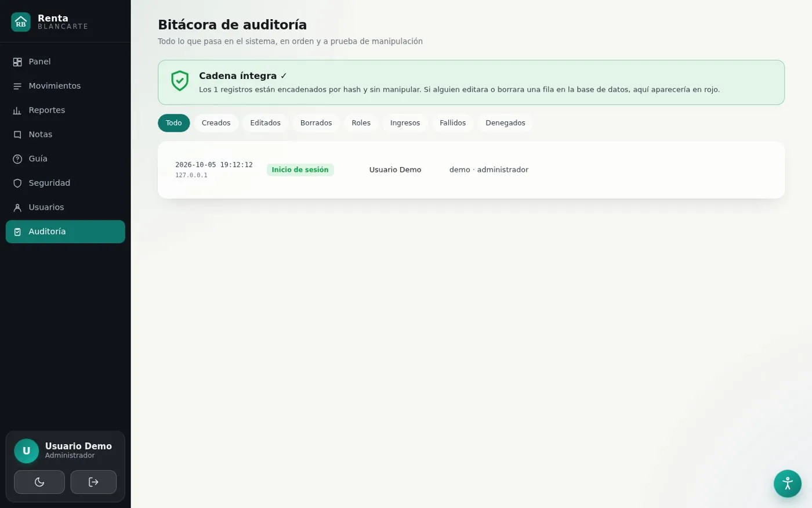Filter by Editados

(266, 123)
